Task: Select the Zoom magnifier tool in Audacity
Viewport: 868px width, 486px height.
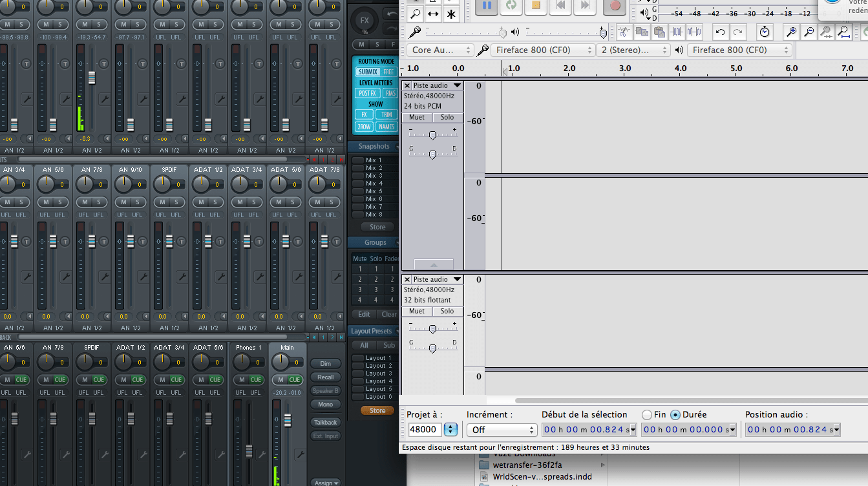Action: [415, 14]
